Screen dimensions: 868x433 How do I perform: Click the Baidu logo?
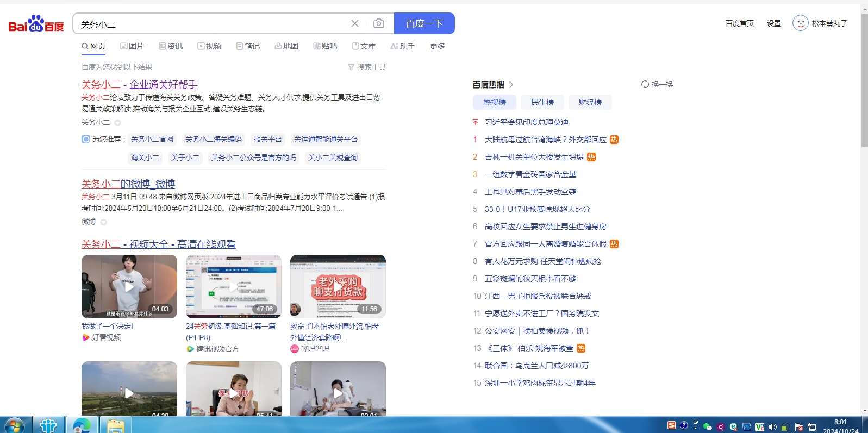pyautogui.click(x=36, y=24)
